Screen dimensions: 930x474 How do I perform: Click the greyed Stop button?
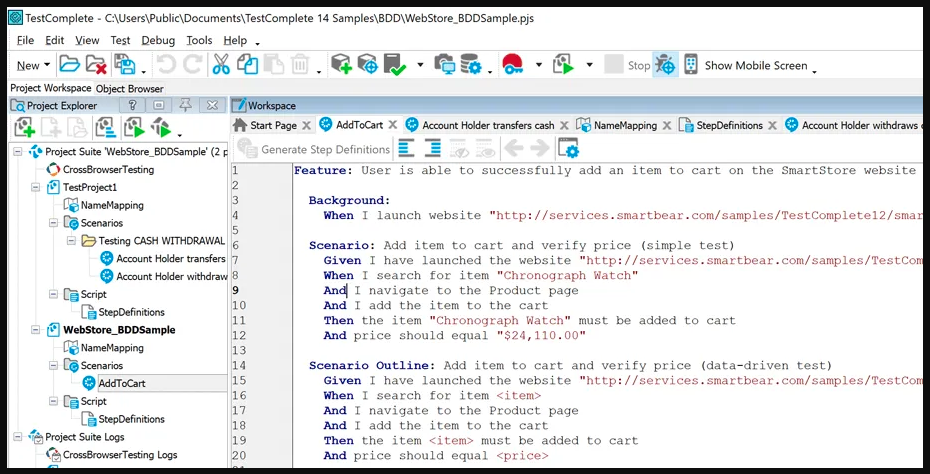(x=627, y=65)
